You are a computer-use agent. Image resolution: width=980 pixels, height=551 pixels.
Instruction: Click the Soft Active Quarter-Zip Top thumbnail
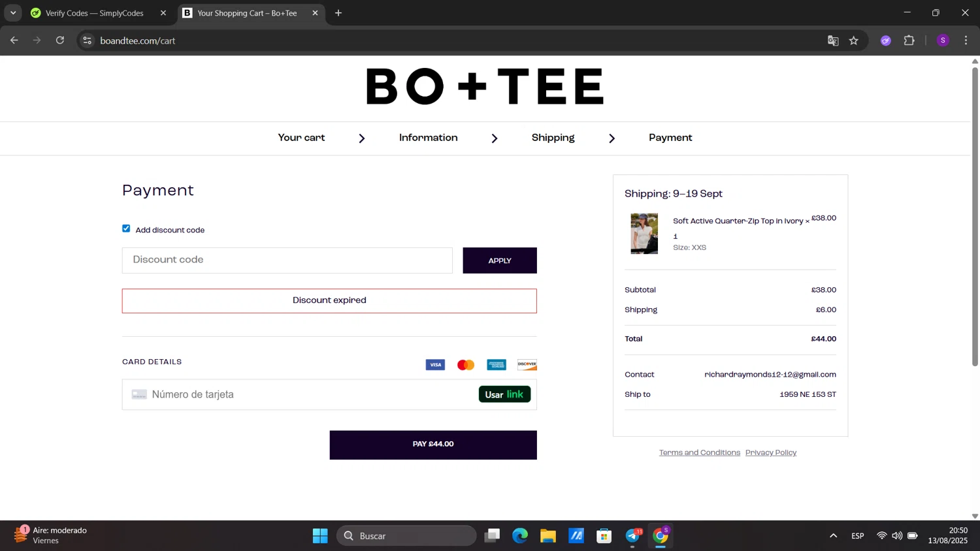(644, 234)
